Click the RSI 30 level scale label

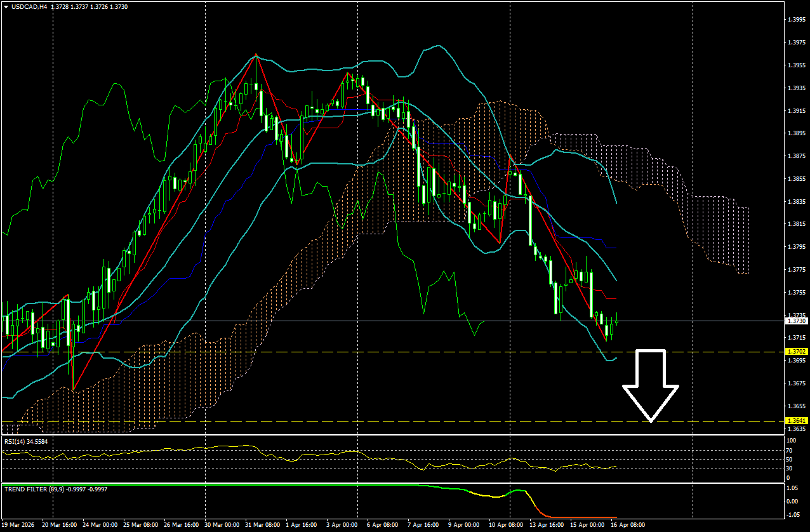790,469
